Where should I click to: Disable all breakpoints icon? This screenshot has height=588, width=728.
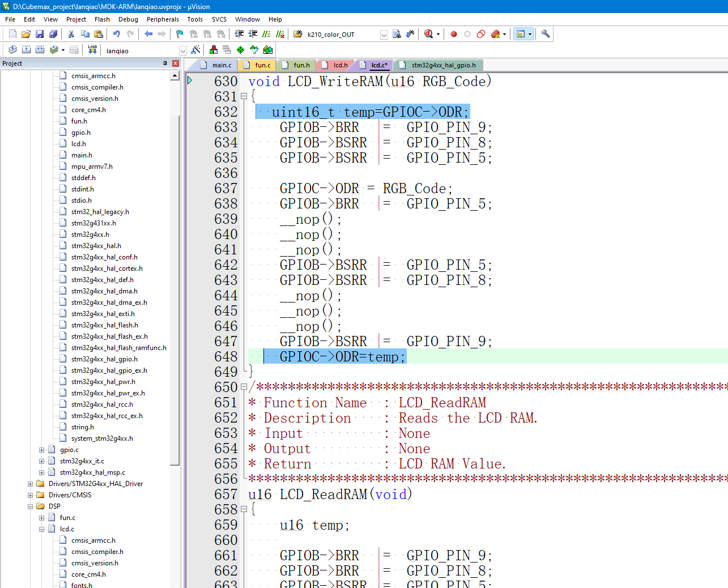[x=481, y=34]
